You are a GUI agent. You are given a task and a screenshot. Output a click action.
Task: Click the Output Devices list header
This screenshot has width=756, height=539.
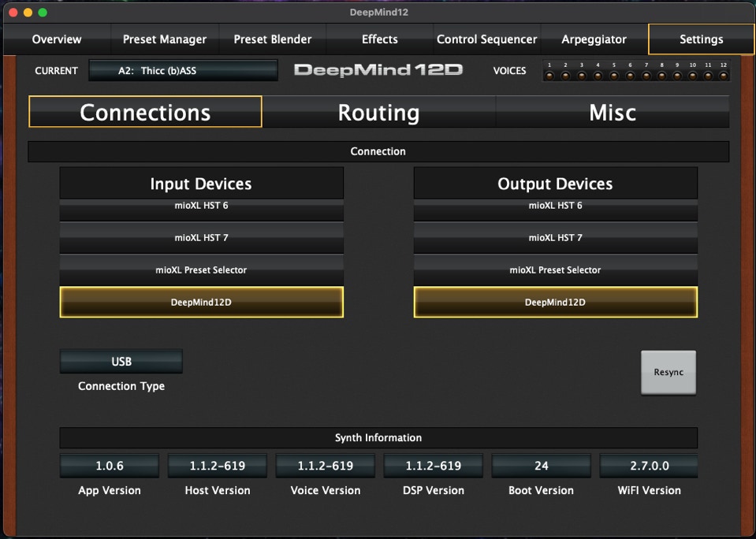(556, 183)
